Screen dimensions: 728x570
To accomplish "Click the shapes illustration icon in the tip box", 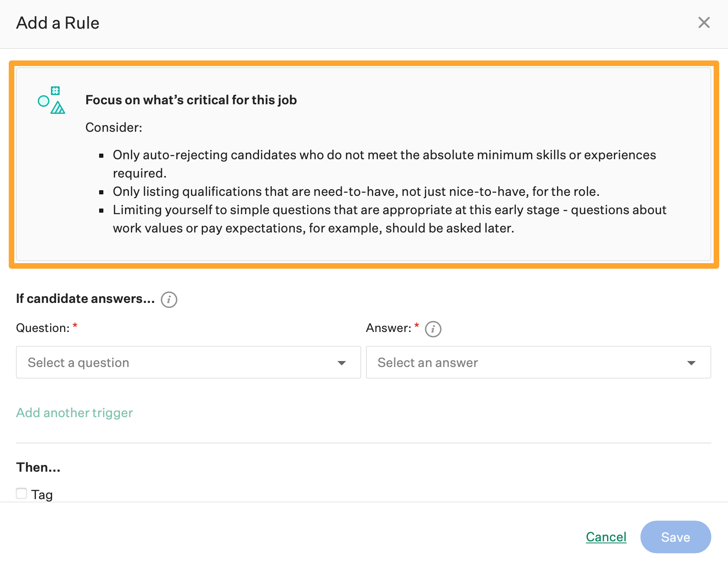I will 52,100.
